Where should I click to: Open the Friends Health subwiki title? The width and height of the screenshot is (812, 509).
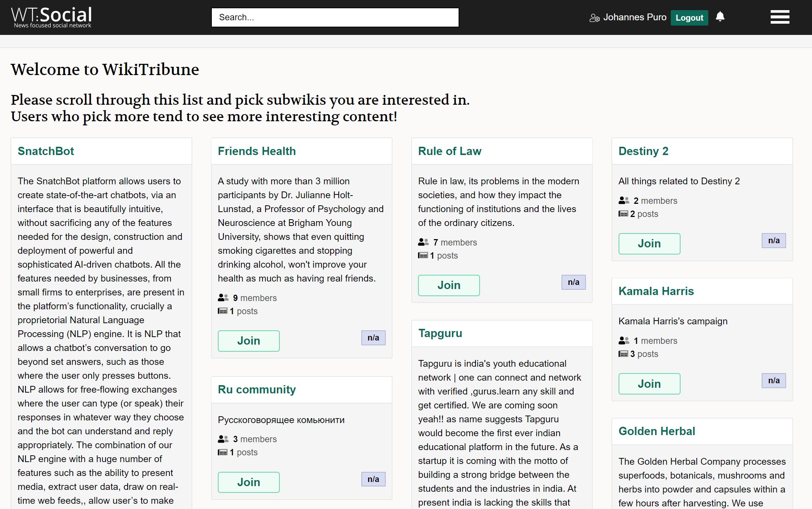[x=257, y=151]
